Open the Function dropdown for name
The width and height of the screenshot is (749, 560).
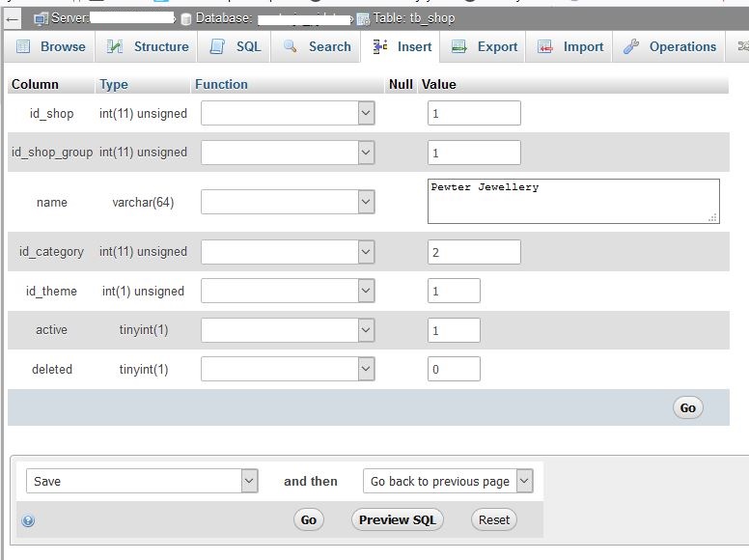click(287, 202)
